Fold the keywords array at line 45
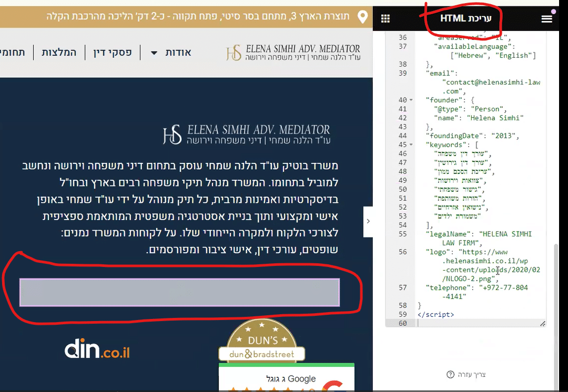 click(411, 145)
